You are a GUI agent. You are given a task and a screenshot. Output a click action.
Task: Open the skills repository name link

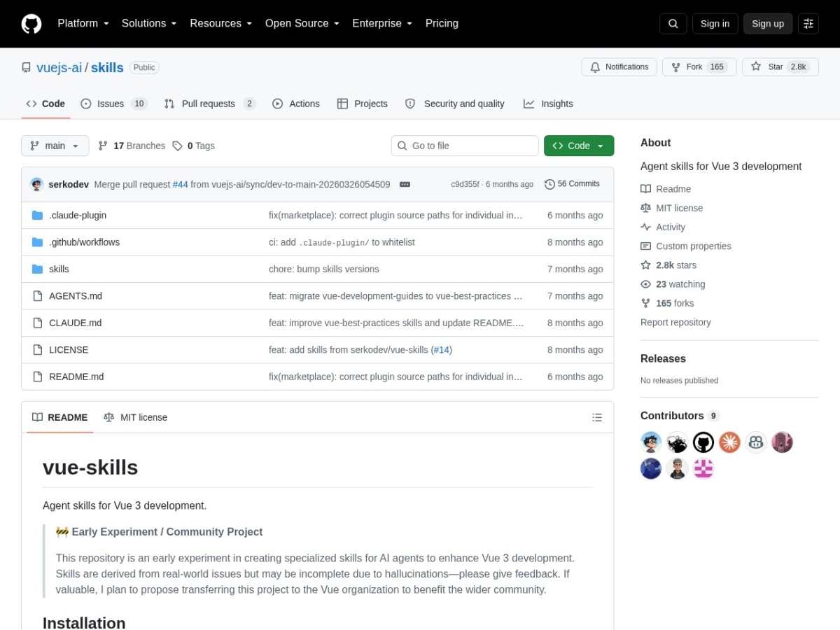[x=107, y=68]
